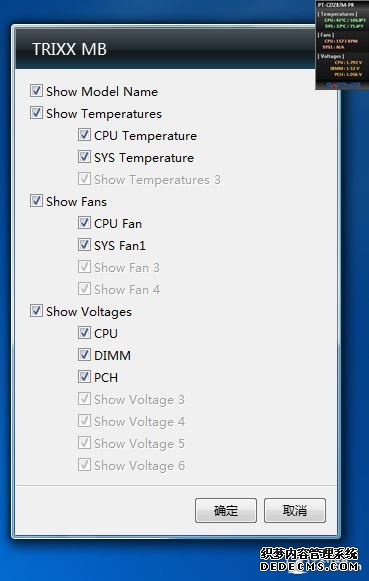Toggle Show Temperatures checkbox
The width and height of the screenshot is (369, 581).
[36, 113]
